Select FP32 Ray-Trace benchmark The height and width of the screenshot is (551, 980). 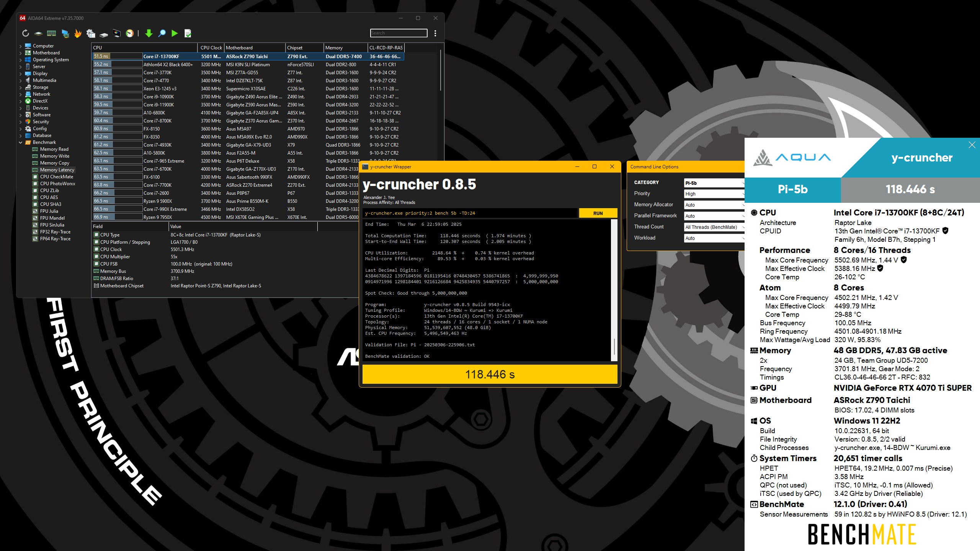coord(55,232)
